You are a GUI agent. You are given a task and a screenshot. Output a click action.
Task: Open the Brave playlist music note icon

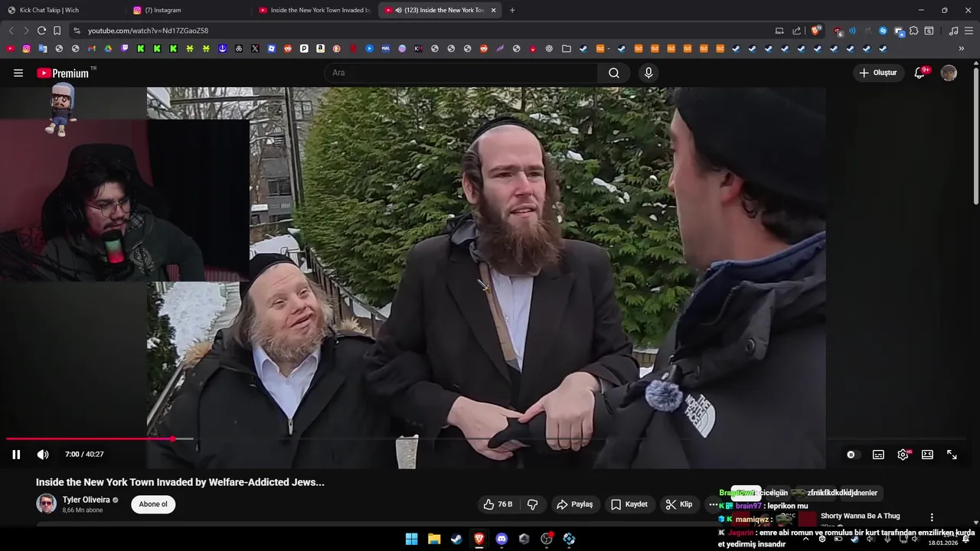point(953,31)
